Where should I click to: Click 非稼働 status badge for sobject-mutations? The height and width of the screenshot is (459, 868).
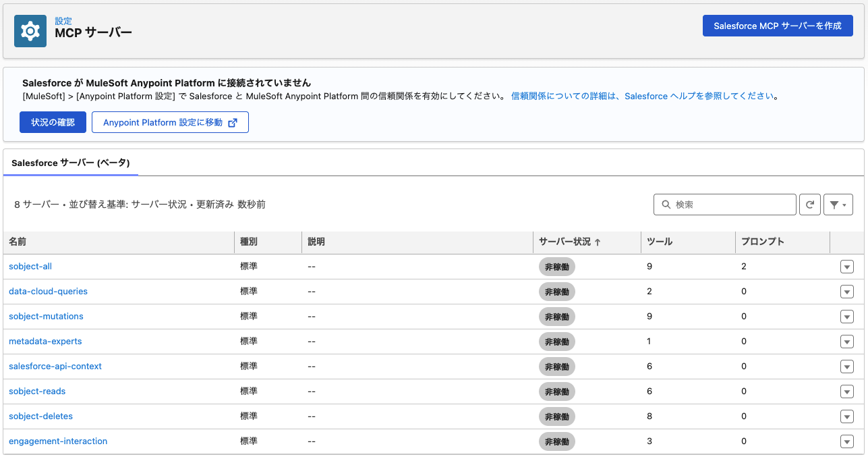pyautogui.click(x=557, y=317)
